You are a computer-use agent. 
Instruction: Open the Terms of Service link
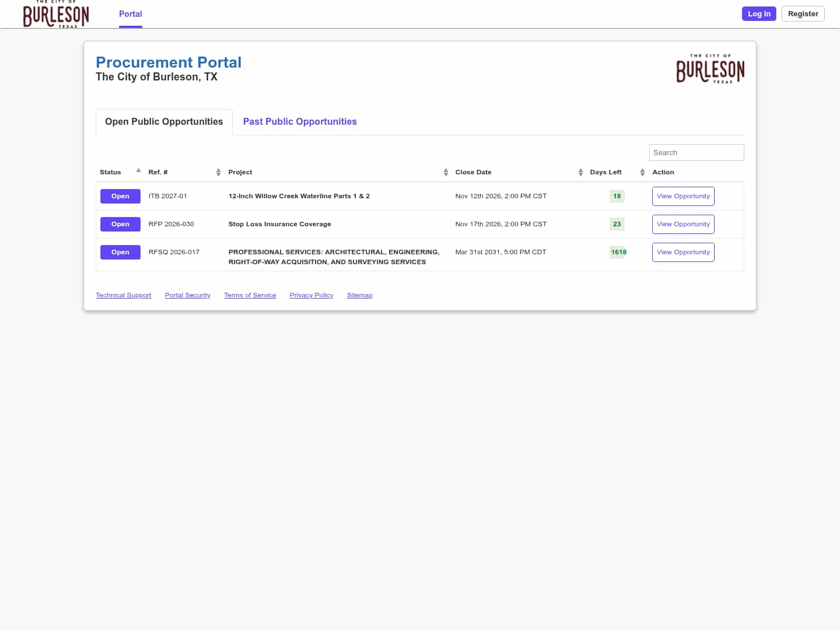[250, 295]
